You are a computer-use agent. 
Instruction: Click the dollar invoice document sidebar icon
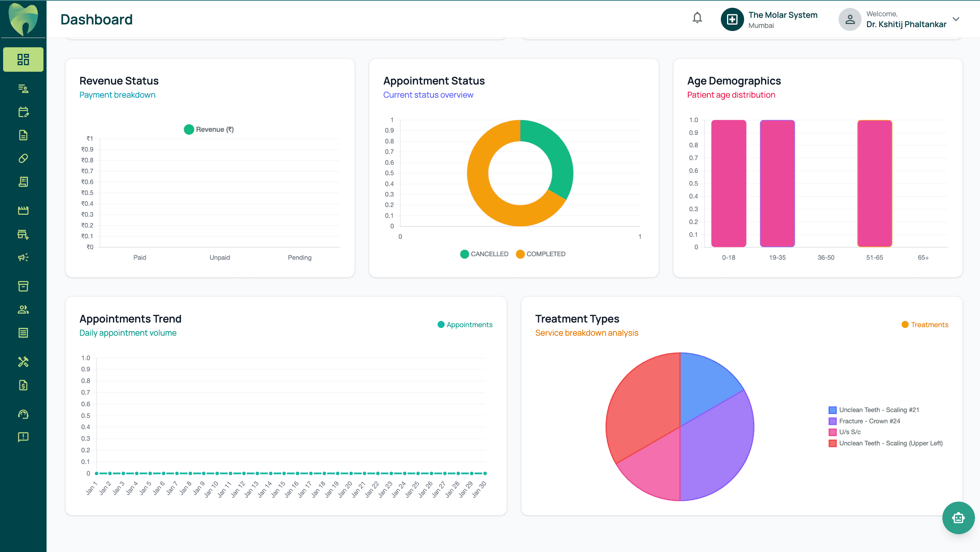[x=23, y=385]
